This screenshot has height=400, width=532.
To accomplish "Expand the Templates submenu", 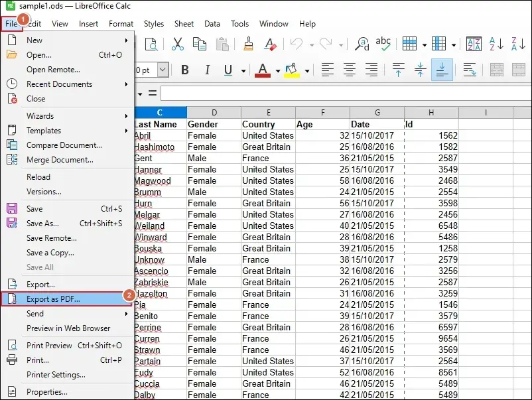I will pos(68,131).
